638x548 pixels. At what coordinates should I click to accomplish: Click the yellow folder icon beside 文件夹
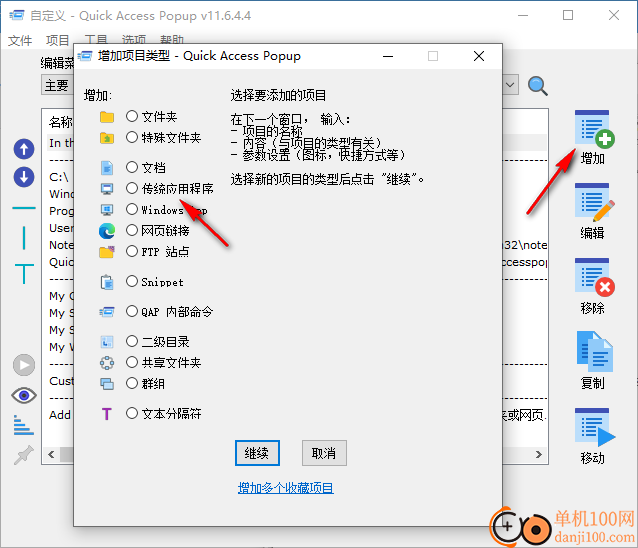107,117
